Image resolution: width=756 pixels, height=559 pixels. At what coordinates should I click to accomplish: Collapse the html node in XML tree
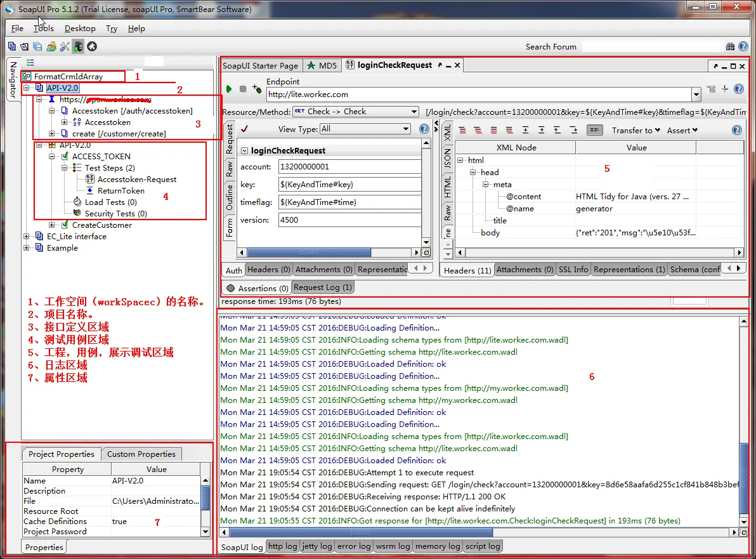[x=460, y=160]
